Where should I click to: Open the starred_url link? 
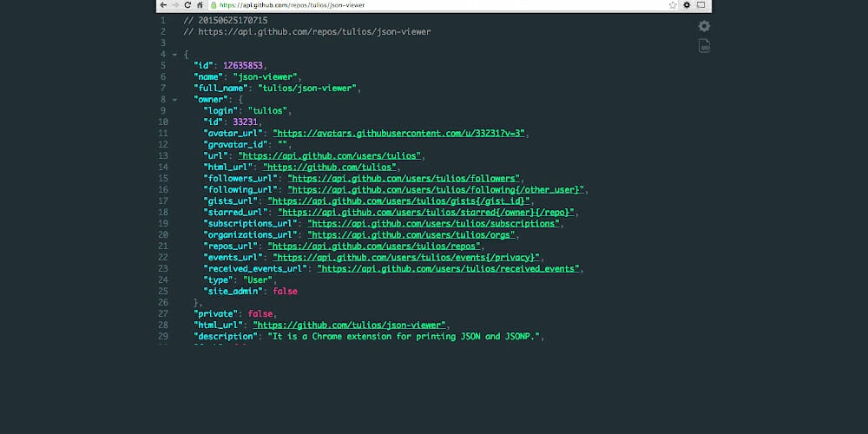click(x=425, y=213)
